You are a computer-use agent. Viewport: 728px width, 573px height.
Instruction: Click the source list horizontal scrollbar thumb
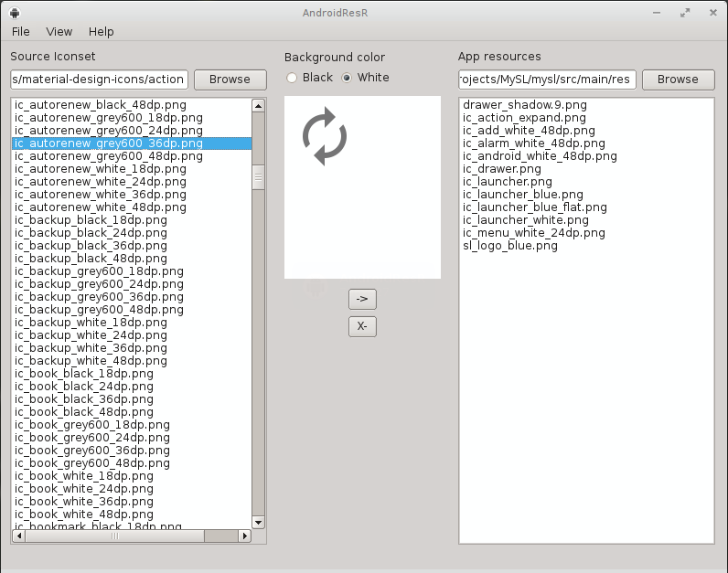coord(114,536)
